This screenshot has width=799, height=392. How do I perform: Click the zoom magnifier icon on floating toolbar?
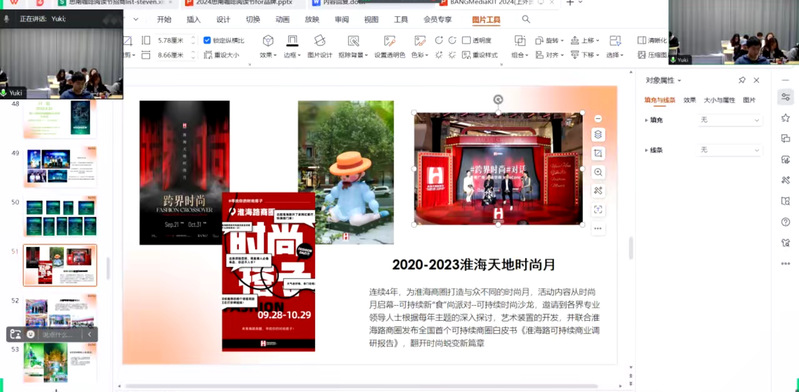coord(598,172)
